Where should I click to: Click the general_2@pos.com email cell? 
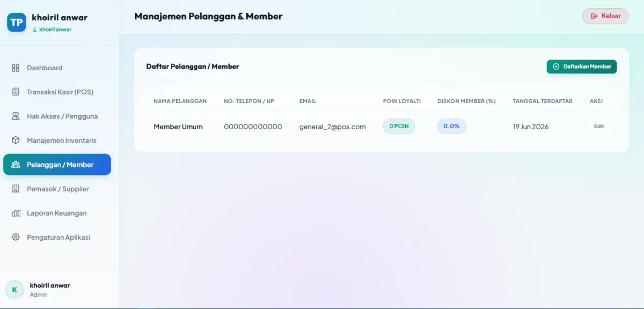[x=333, y=127]
